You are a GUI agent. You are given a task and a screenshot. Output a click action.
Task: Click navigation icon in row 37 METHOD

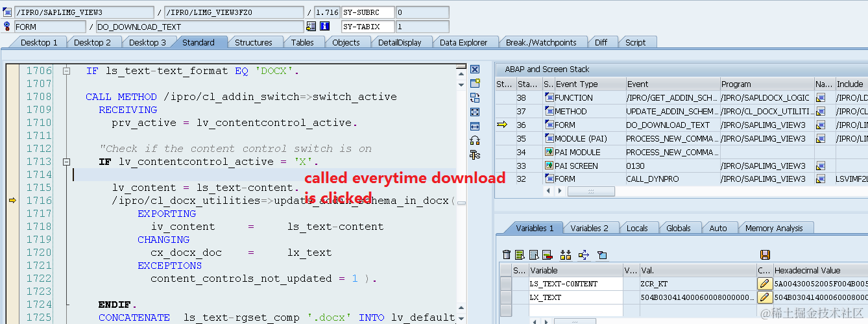[820, 111]
